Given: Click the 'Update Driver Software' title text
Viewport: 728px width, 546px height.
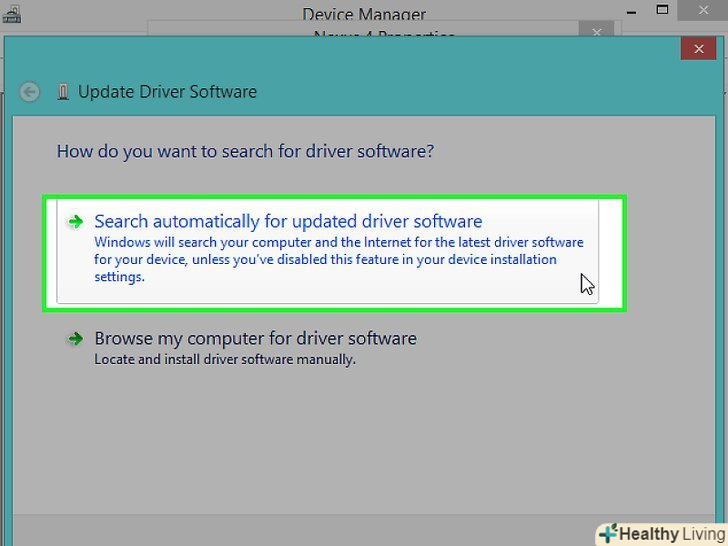Looking at the screenshot, I should 167,92.
